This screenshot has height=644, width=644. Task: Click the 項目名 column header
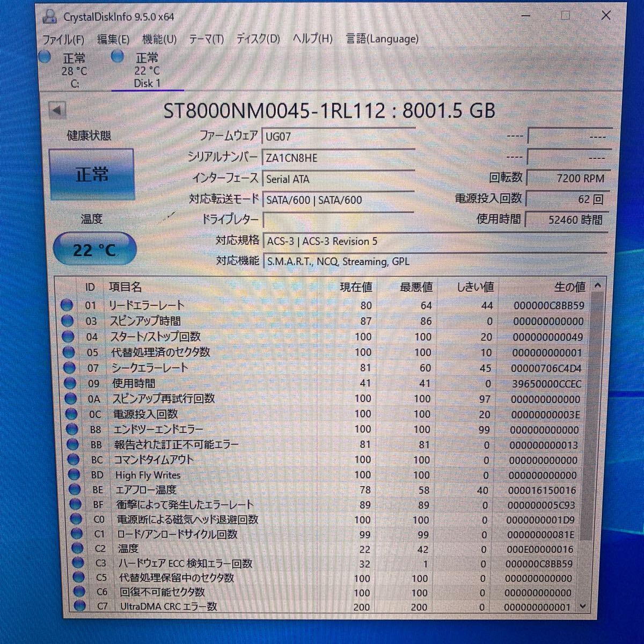click(x=125, y=287)
